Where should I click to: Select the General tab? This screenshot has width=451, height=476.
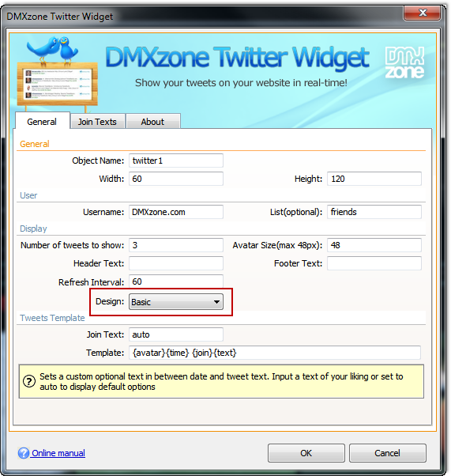coord(42,122)
